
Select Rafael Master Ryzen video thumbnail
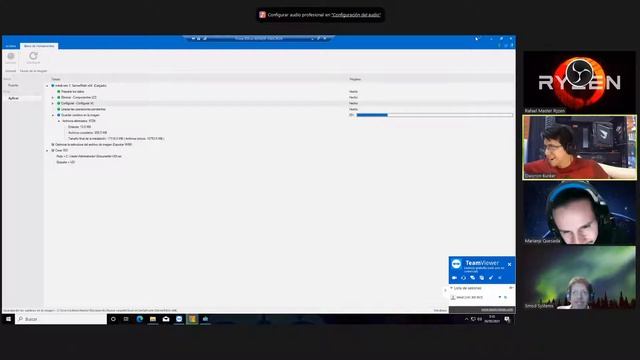click(579, 82)
